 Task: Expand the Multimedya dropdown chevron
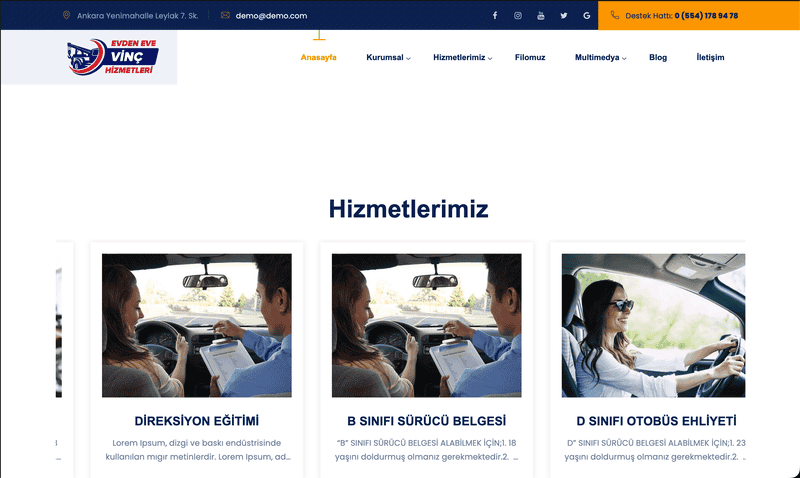coord(624,58)
